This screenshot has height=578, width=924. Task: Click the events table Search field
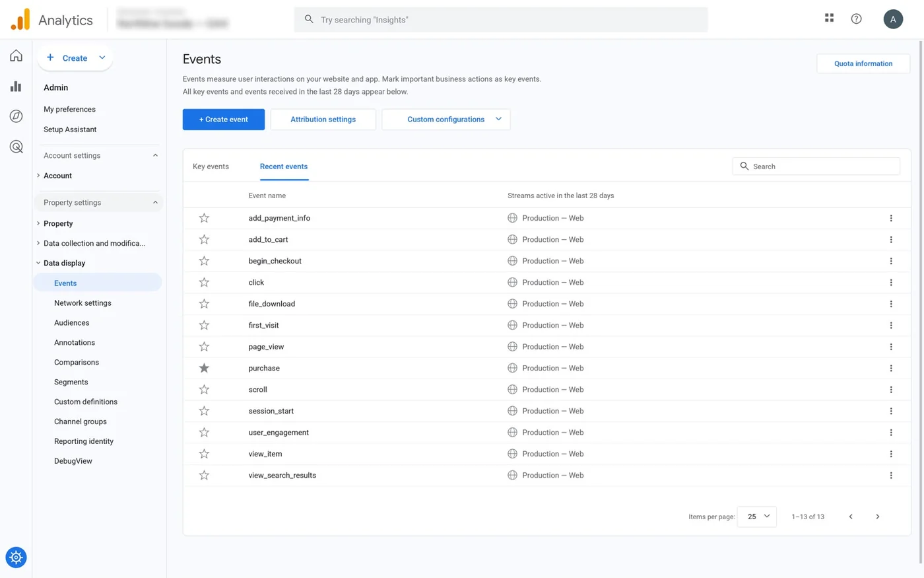[x=816, y=166]
